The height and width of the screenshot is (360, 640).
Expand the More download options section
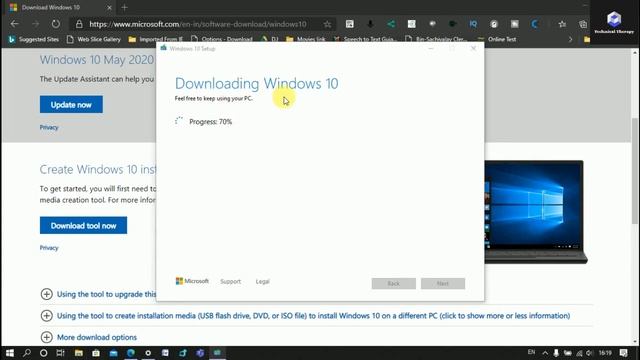point(89,337)
